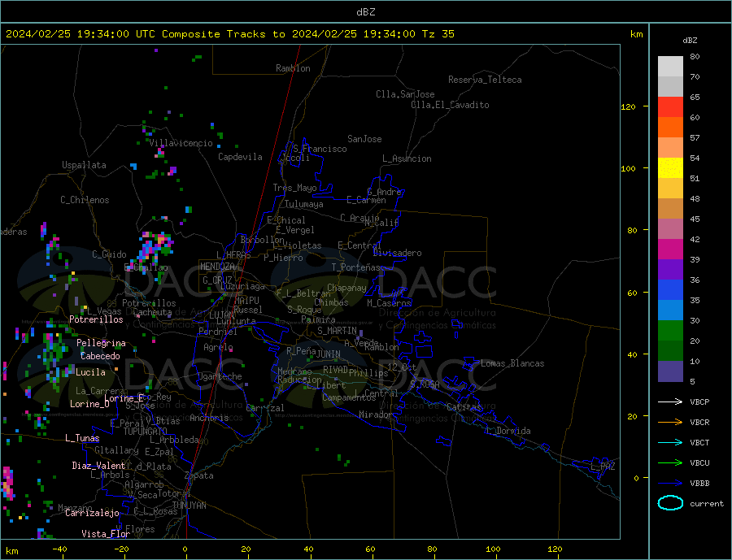The width and height of the screenshot is (732, 560).
Task: Click the cyan VBCT arrow in legend
Action: [670, 442]
